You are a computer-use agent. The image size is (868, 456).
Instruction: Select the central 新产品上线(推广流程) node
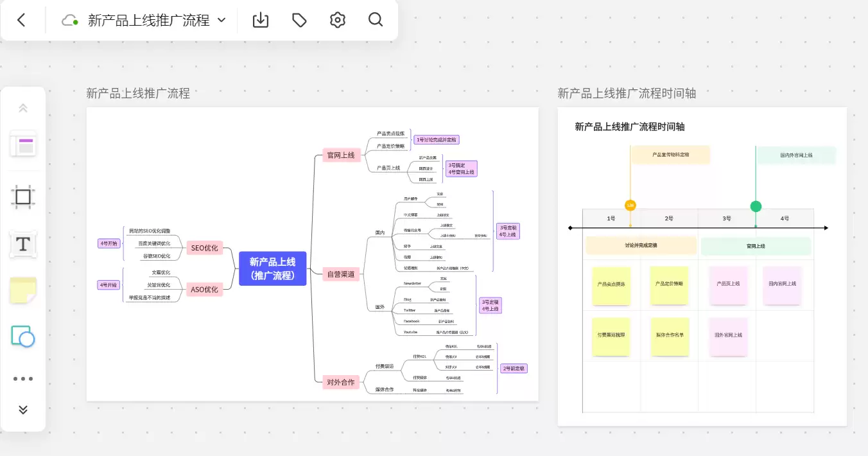point(272,268)
